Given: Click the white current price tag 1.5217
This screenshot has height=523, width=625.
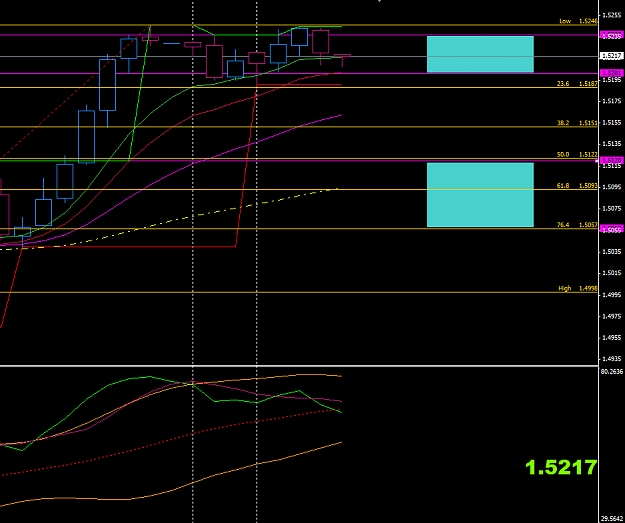Looking at the screenshot, I should (x=612, y=56).
